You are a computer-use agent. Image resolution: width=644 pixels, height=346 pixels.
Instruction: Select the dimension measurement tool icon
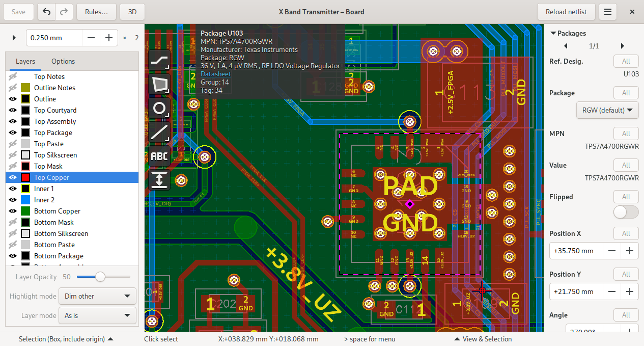tap(159, 180)
